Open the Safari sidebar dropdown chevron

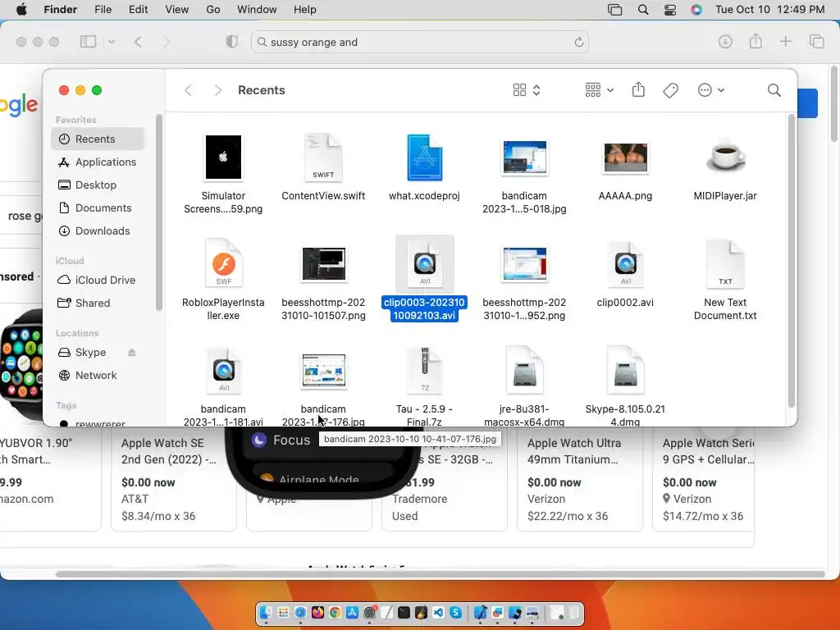[x=112, y=42]
